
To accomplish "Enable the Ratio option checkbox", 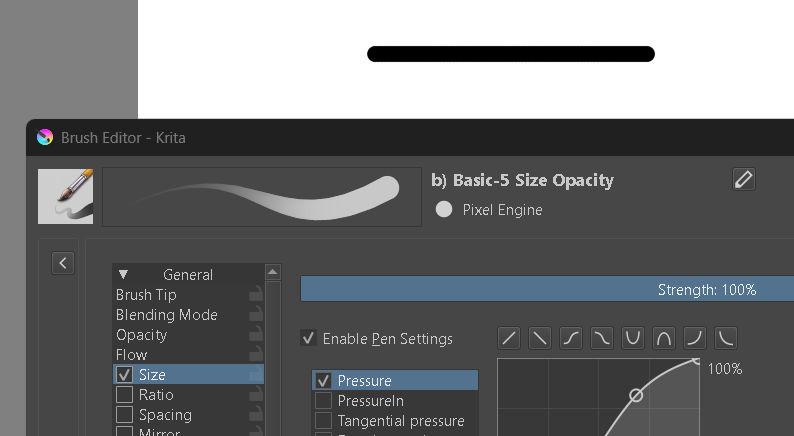I will [124, 395].
